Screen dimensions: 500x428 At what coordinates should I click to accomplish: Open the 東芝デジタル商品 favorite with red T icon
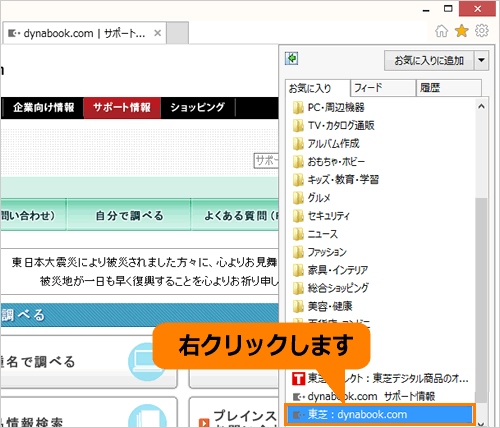pos(380,378)
